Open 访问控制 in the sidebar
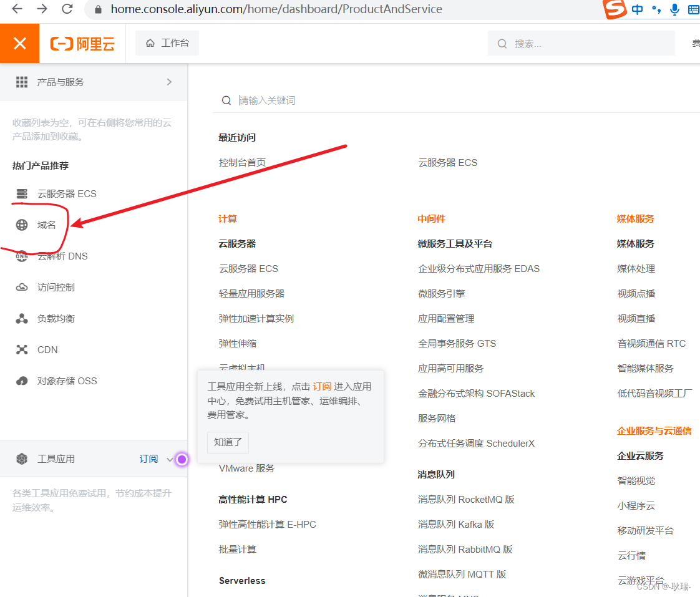Image resolution: width=700 pixels, height=597 pixels. tap(56, 288)
